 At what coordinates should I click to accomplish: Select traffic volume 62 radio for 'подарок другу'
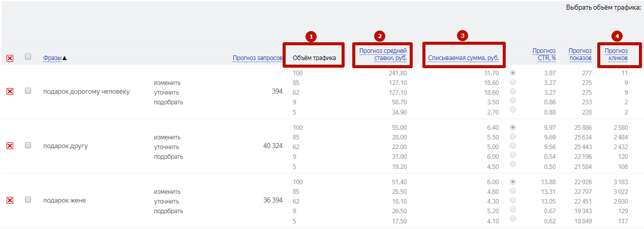(513, 146)
